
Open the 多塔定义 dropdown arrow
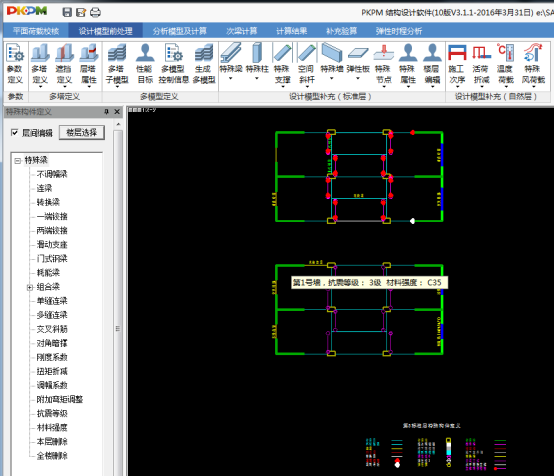[x=40, y=87]
